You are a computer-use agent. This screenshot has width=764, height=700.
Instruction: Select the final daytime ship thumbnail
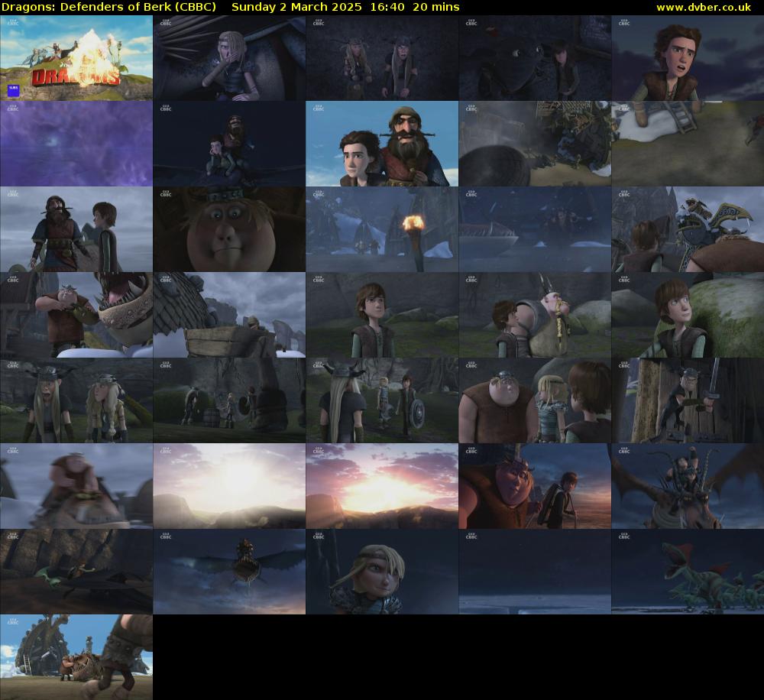76,657
